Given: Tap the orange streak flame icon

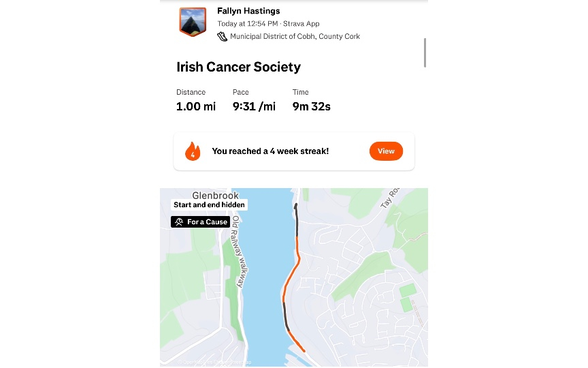Looking at the screenshot, I should click(193, 151).
